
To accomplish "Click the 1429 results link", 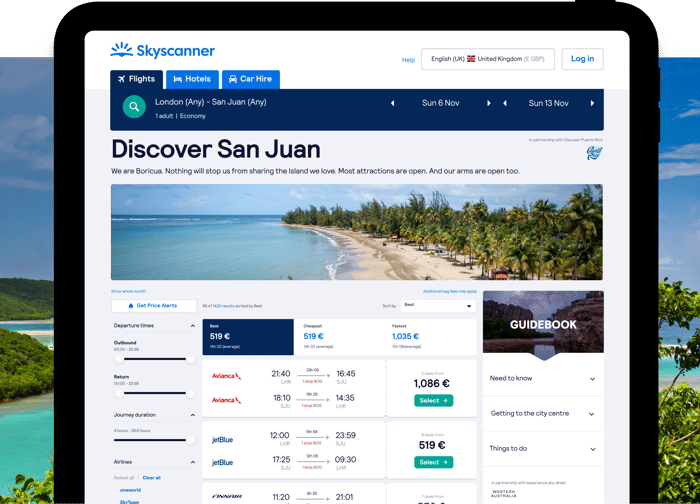I will (223, 306).
